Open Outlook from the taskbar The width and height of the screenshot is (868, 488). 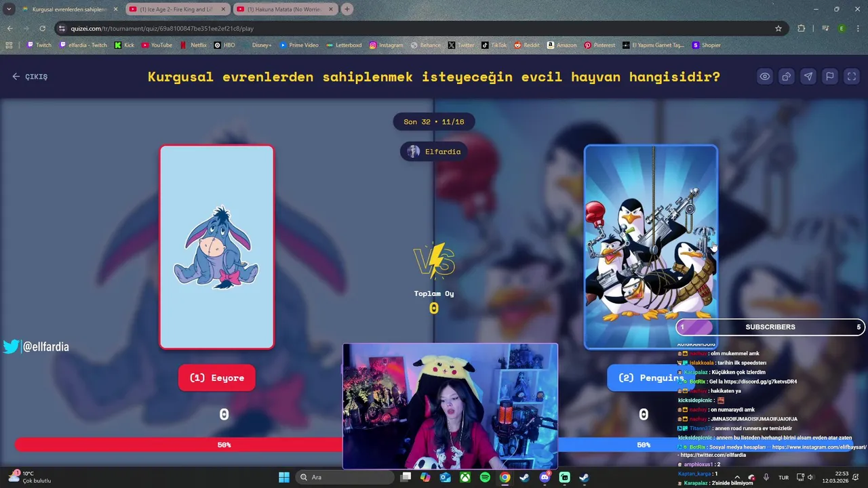tap(446, 477)
